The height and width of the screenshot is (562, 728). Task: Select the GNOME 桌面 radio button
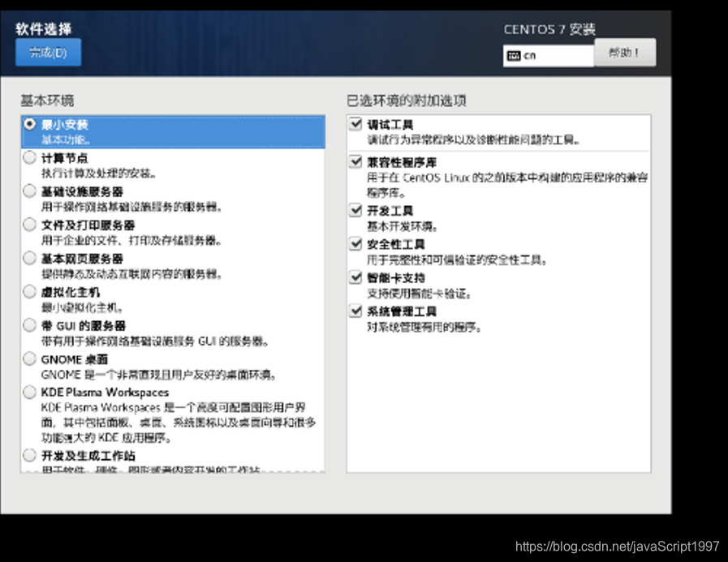click(x=30, y=359)
